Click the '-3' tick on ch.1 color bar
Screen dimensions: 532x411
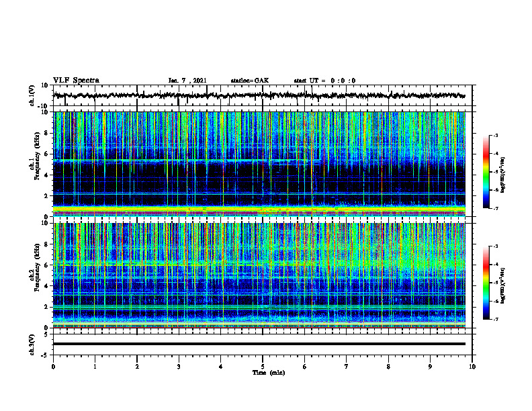(x=495, y=136)
